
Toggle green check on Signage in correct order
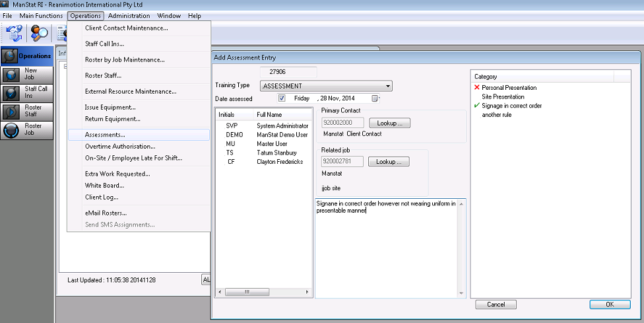click(477, 106)
